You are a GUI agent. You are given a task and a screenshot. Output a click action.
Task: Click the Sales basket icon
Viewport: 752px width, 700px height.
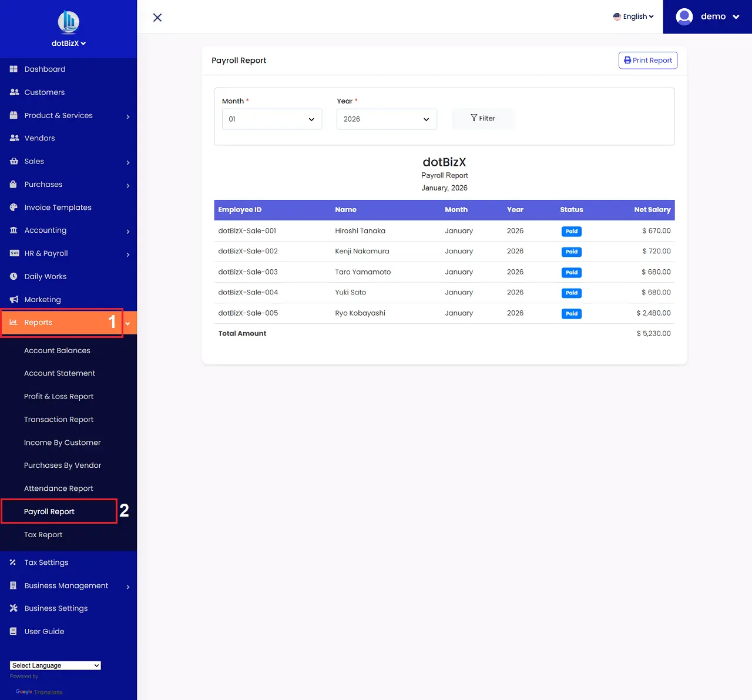coord(14,161)
